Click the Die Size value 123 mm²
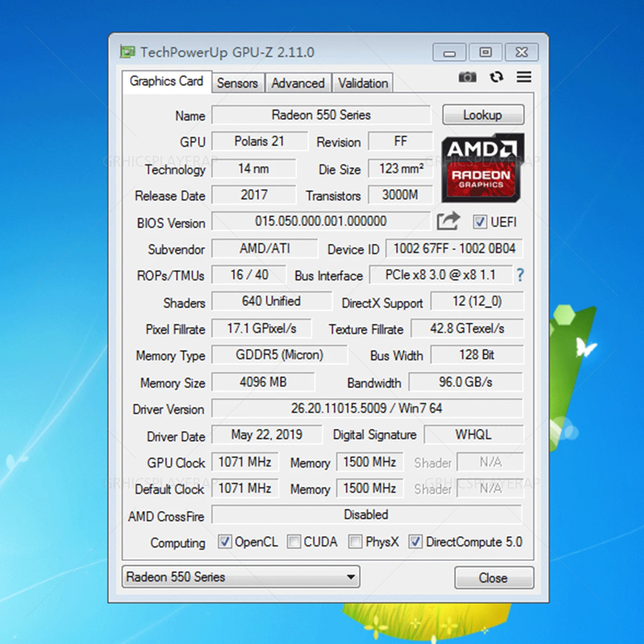644x644 pixels. [401, 168]
